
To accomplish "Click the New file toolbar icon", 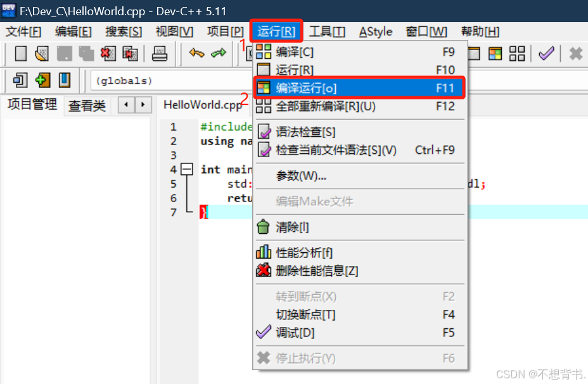I will pos(21,54).
